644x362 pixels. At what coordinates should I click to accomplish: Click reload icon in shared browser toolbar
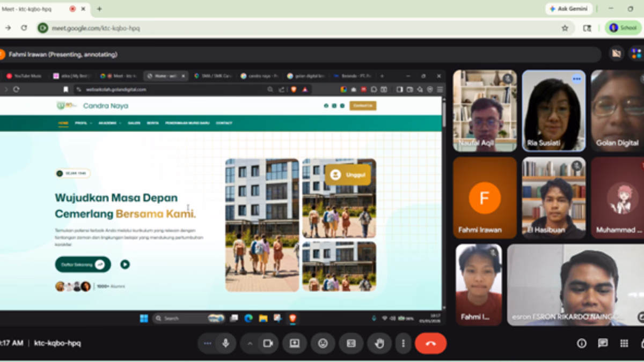coord(16,90)
